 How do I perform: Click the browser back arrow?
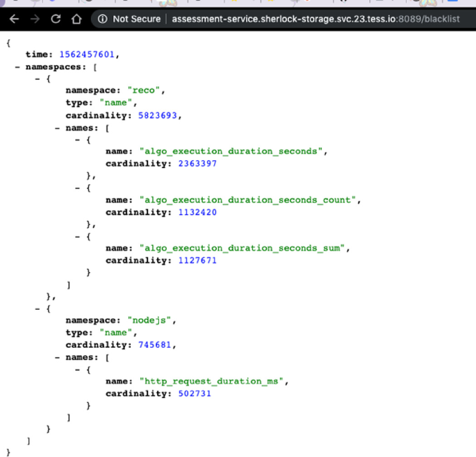pyautogui.click(x=14, y=19)
